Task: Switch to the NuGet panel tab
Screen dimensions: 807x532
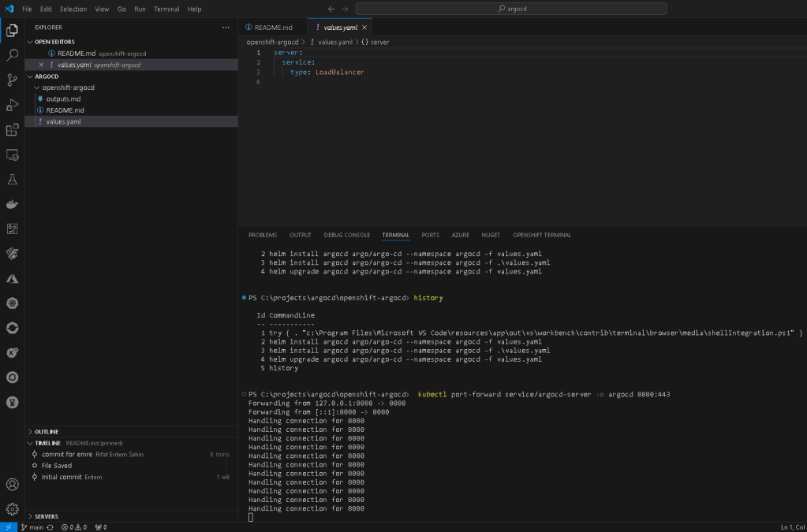Action: pyautogui.click(x=491, y=235)
